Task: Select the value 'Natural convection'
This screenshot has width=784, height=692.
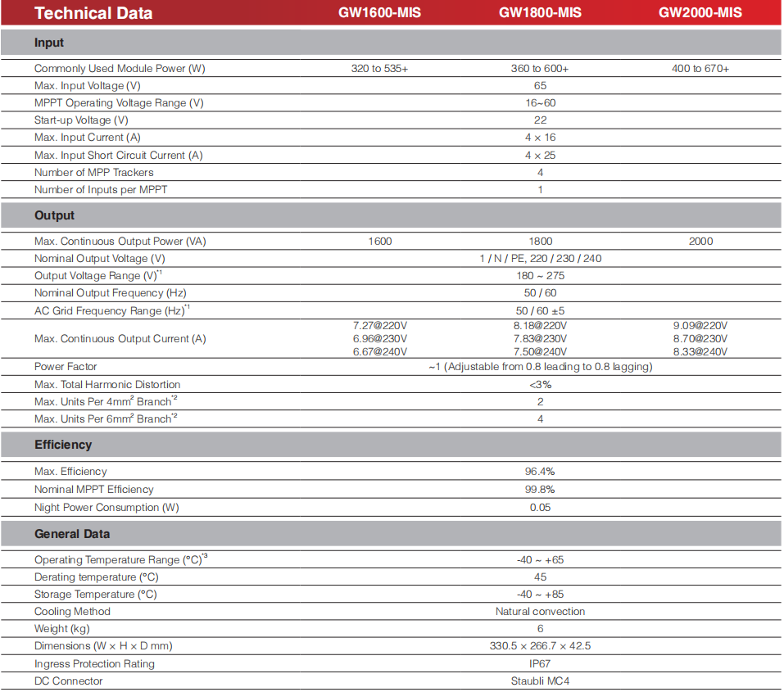Action: point(540,612)
